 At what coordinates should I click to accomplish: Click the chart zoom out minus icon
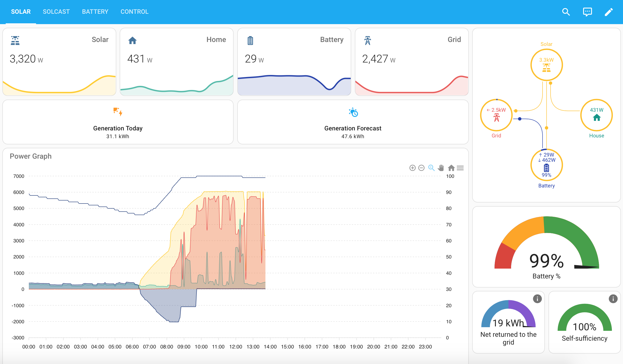[422, 168]
